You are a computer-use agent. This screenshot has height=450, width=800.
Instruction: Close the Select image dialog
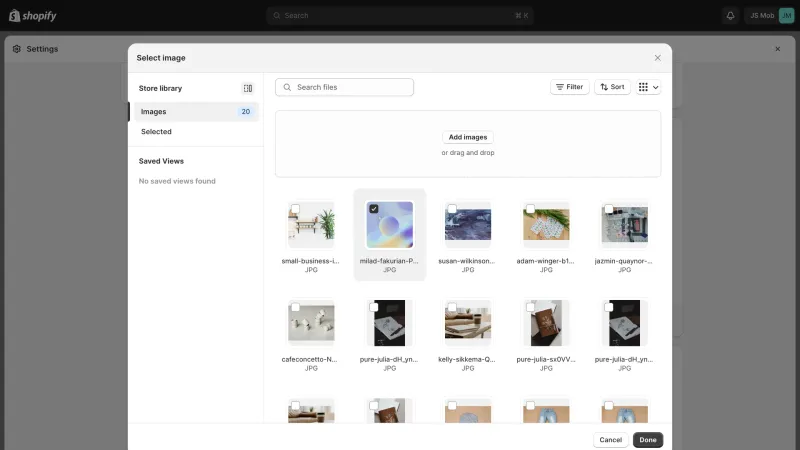point(657,58)
